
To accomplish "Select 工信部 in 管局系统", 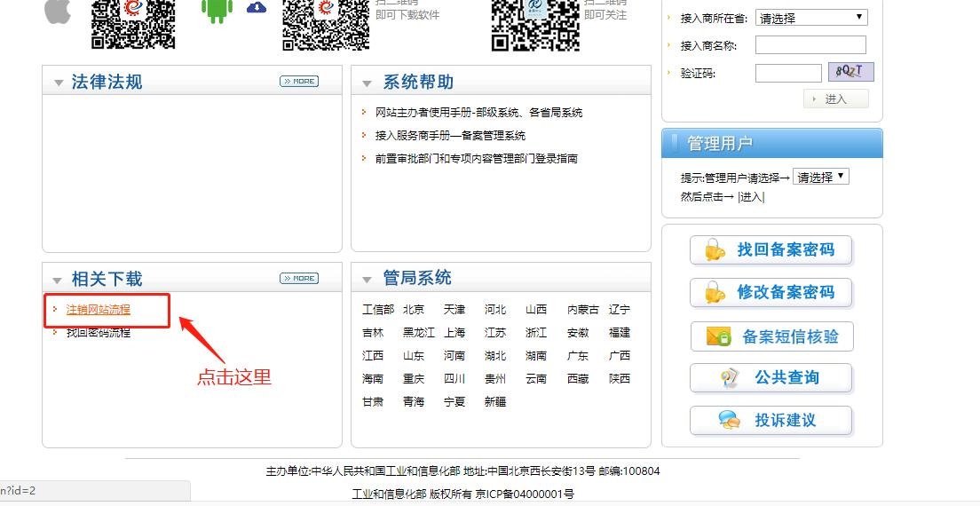I will pyautogui.click(x=378, y=309).
